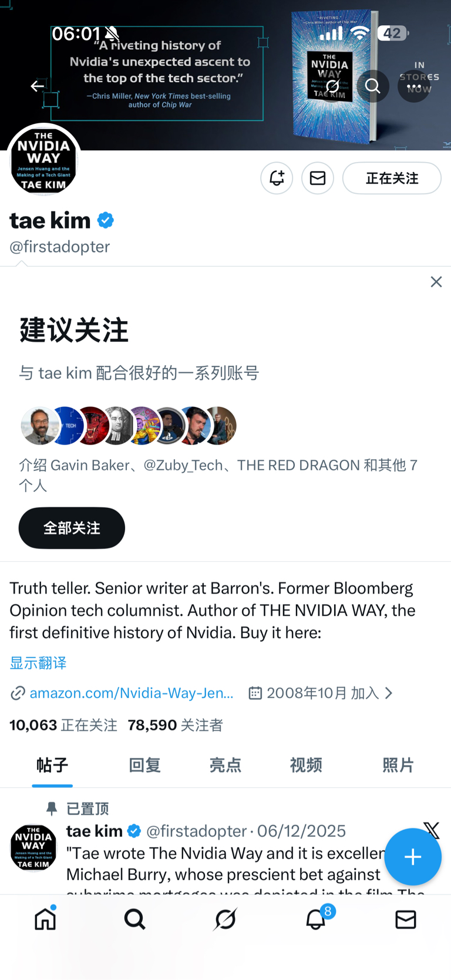The image size is (451, 980).
Task: Tap the blue compose post plus button
Action: (x=413, y=857)
